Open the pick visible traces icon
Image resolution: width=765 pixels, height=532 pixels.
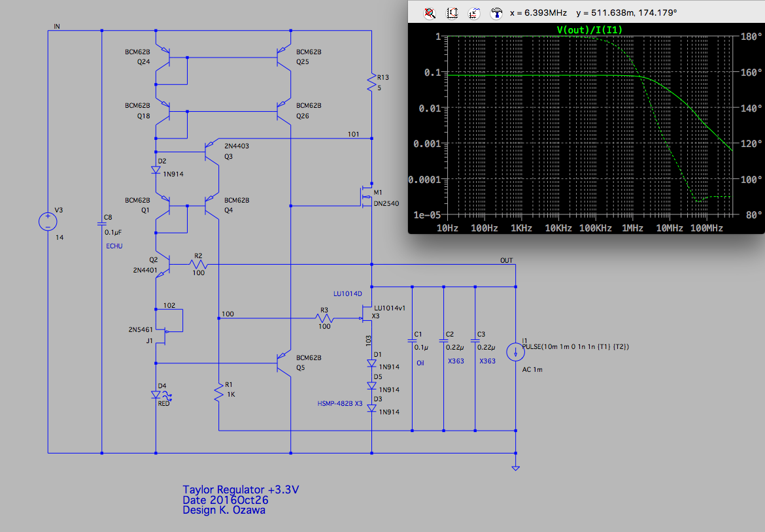click(x=474, y=12)
